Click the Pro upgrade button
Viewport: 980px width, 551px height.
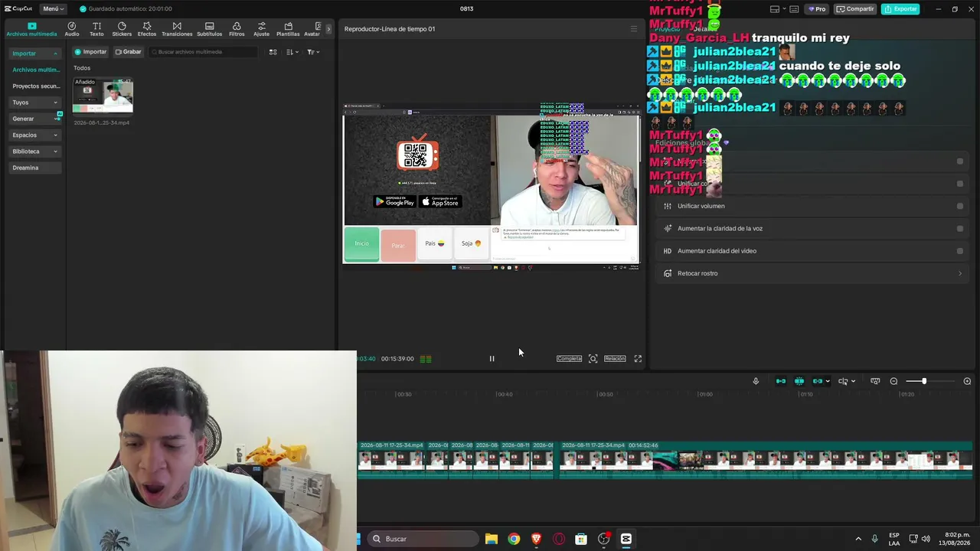click(x=817, y=9)
